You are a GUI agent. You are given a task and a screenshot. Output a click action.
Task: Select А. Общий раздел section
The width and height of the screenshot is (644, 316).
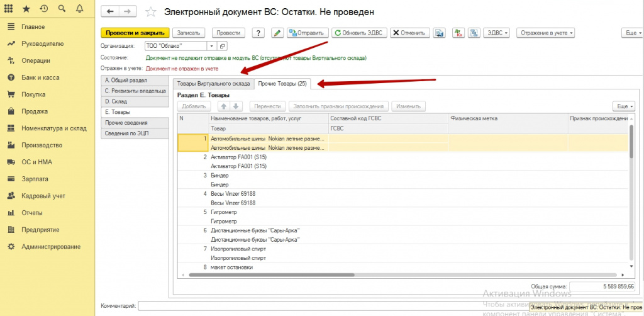click(135, 81)
